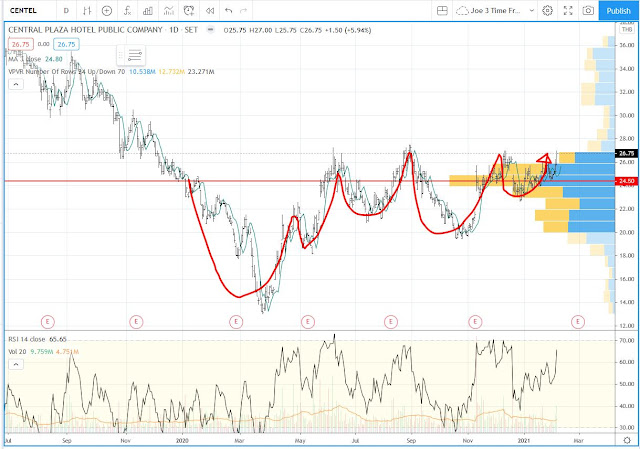Click the 70.00 RSI scale label
The height and width of the screenshot is (449, 640).
(x=626, y=340)
